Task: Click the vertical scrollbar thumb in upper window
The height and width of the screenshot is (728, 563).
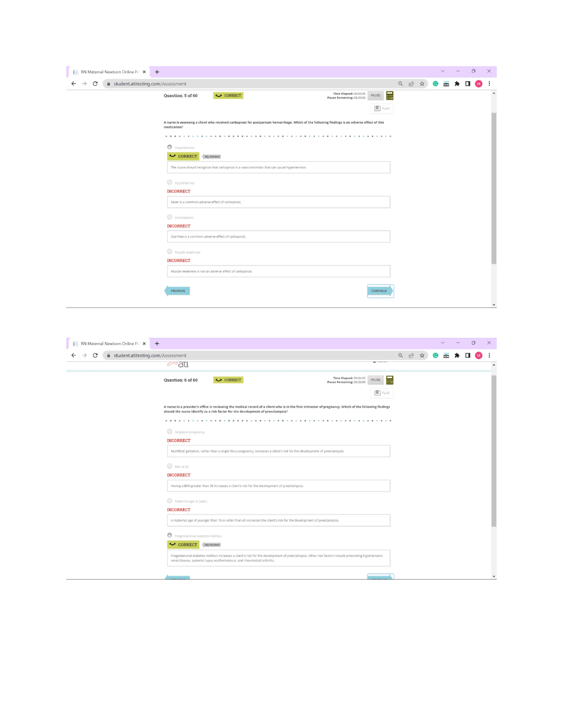Action: [x=494, y=188]
